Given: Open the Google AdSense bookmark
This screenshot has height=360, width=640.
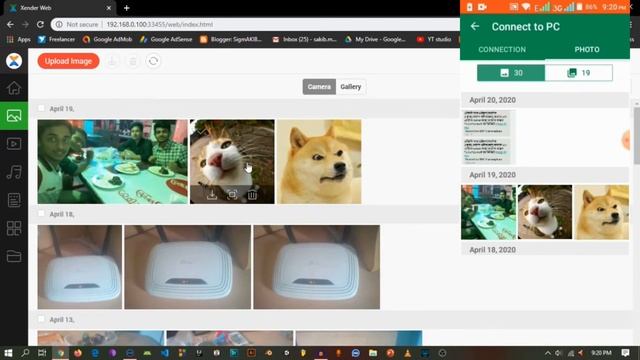Looking at the screenshot, I should point(166,39).
